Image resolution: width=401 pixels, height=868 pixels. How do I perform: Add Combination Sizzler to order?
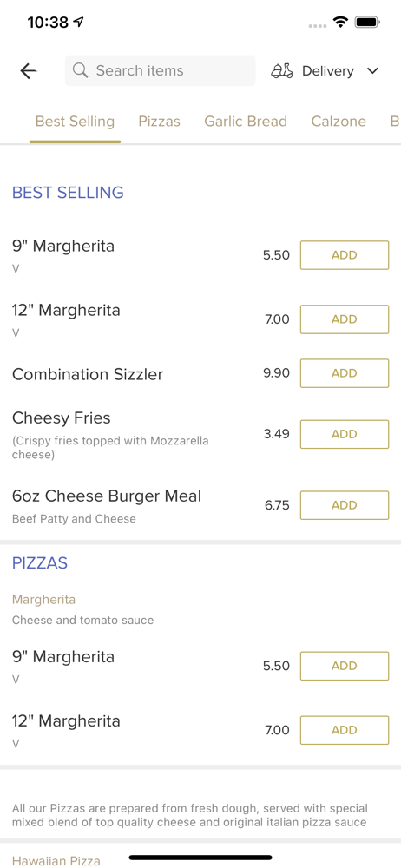click(345, 373)
